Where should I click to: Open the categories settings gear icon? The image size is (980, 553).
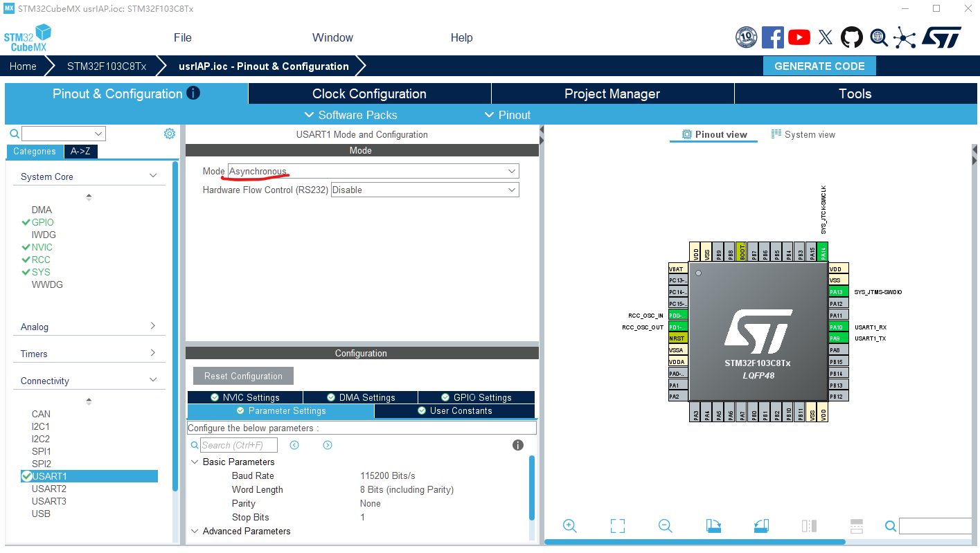(170, 134)
